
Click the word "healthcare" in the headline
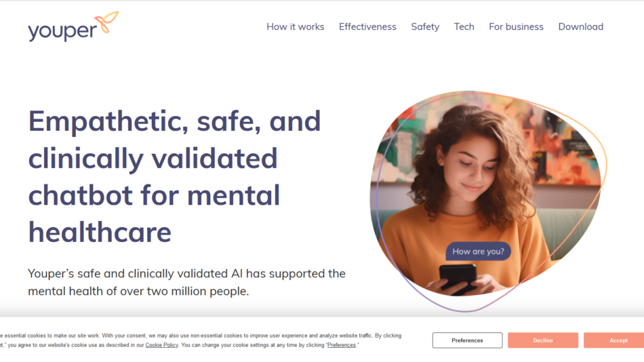click(100, 232)
